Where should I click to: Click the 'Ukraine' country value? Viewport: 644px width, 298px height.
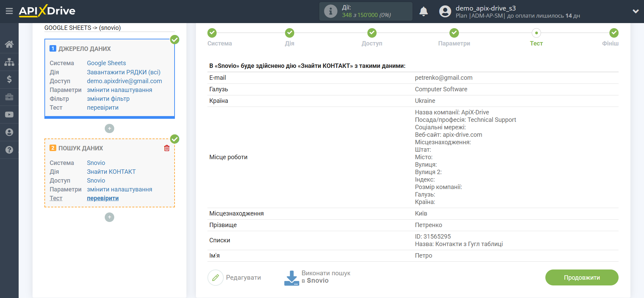click(x=425, y=101)
